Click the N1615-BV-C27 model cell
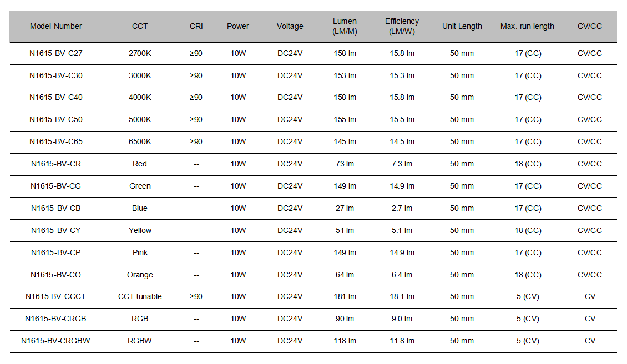Image resolution: width=627 pixels, height=364 pixels. click(x=56, y=54)
